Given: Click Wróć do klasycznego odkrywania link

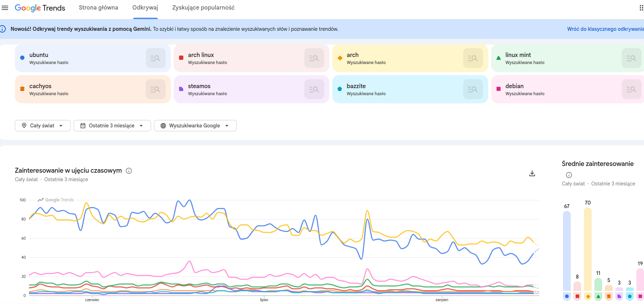Looking at the screenshot, I should pyautogui.click(x=605, y=29).
